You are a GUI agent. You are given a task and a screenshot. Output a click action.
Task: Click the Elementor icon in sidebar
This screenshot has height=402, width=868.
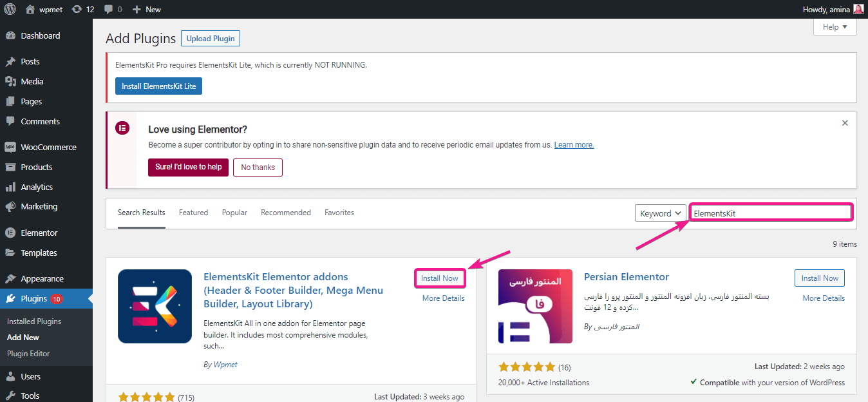[10, 233]
